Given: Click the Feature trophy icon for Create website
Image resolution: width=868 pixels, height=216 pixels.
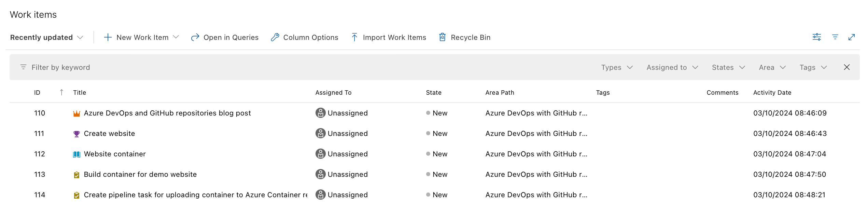Looking at the screenshot, I should tap(76, 134).
